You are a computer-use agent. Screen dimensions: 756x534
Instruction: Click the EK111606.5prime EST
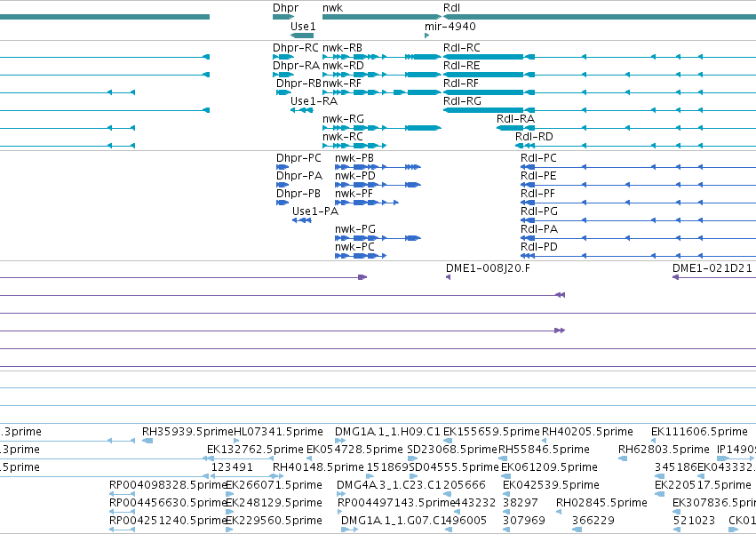(x=654, y=441)
